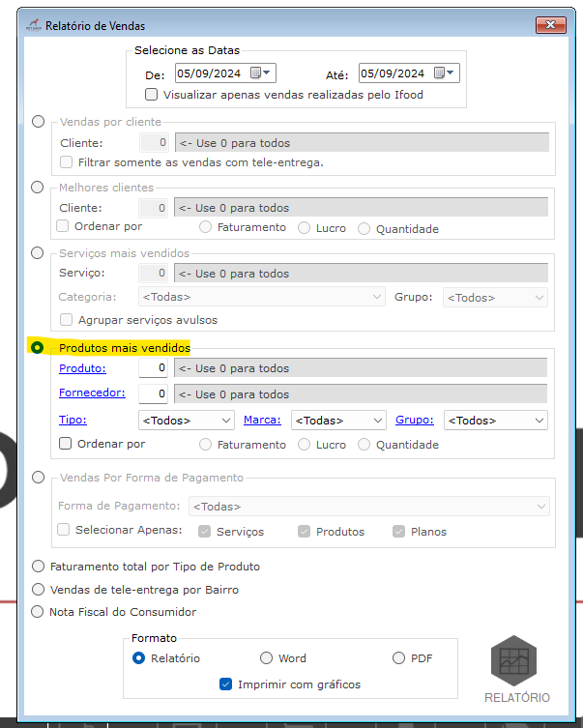This screenshot has width=583, height=728.
Task: Click the Produto: link
Action: pos(82,368)
